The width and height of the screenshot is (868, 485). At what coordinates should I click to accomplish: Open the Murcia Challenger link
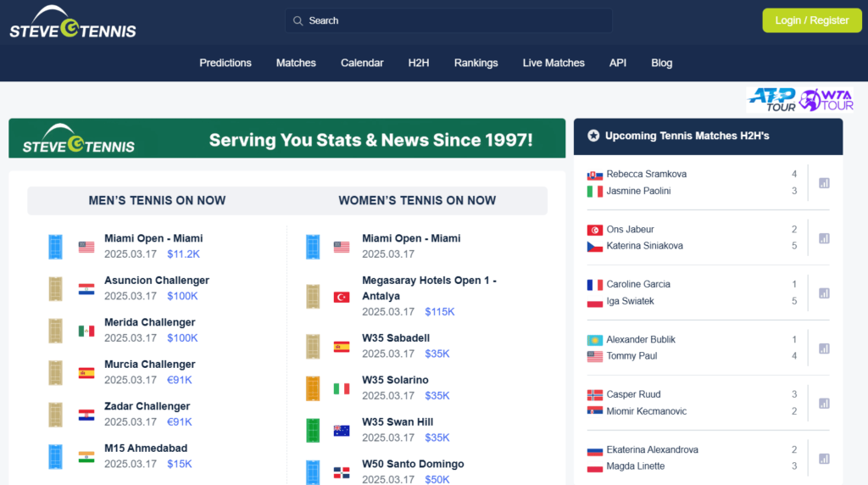(149, 365)
